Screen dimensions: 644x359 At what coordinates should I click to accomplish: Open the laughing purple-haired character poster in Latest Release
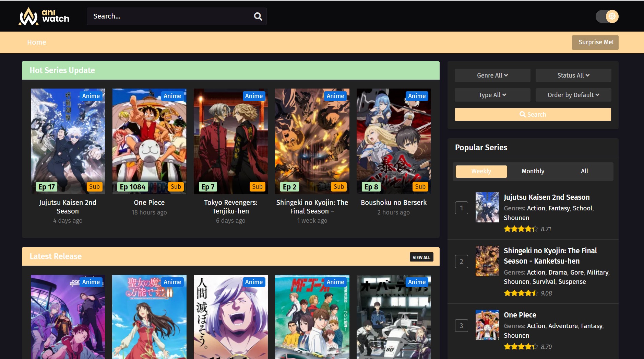(x=231, y=317)
